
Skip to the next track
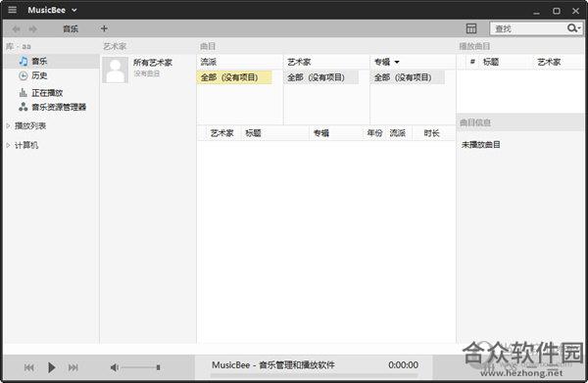tap(73, 367)
